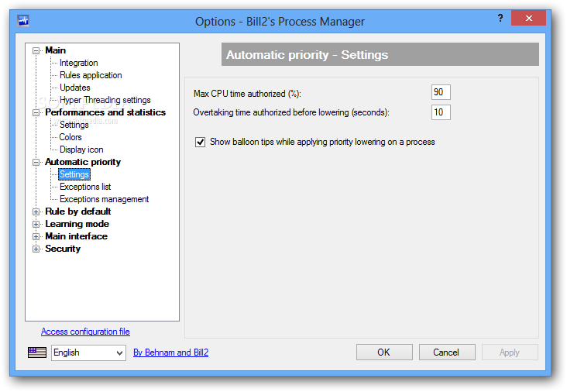Viewport: 567px width, 392px height.
Task: Click the OK button
Action: [384, 352]
